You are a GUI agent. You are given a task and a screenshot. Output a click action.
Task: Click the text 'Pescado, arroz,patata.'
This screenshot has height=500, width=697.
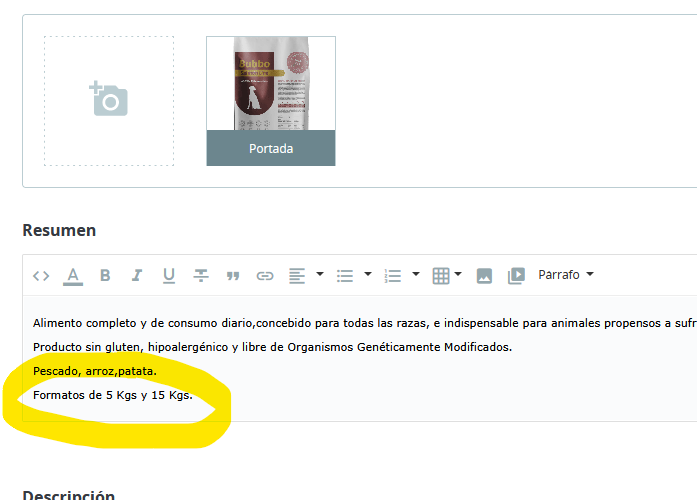pos(95,371)
